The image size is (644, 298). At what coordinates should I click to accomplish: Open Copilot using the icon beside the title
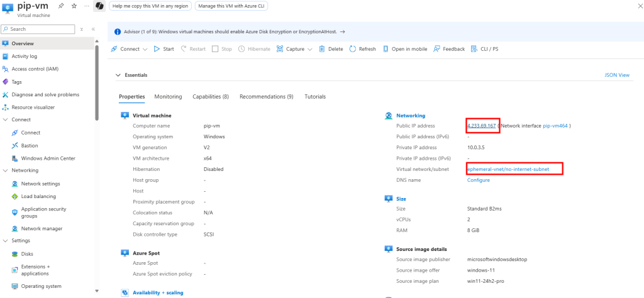tap(99, 6)
